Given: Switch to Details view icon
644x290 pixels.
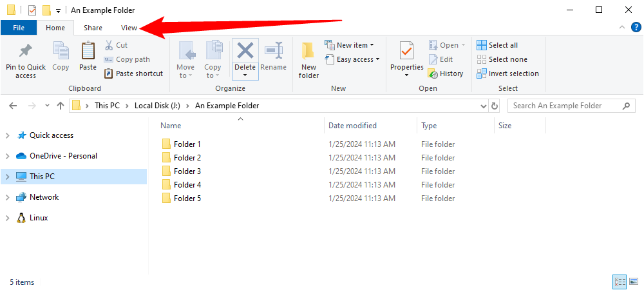Looking at the screenshot, I should (x=620, y=282).
